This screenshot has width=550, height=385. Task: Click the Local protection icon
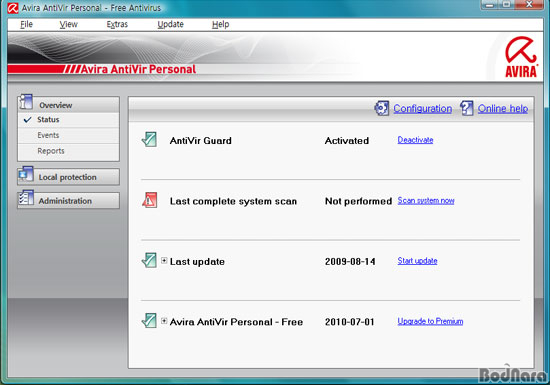[26, 175]
